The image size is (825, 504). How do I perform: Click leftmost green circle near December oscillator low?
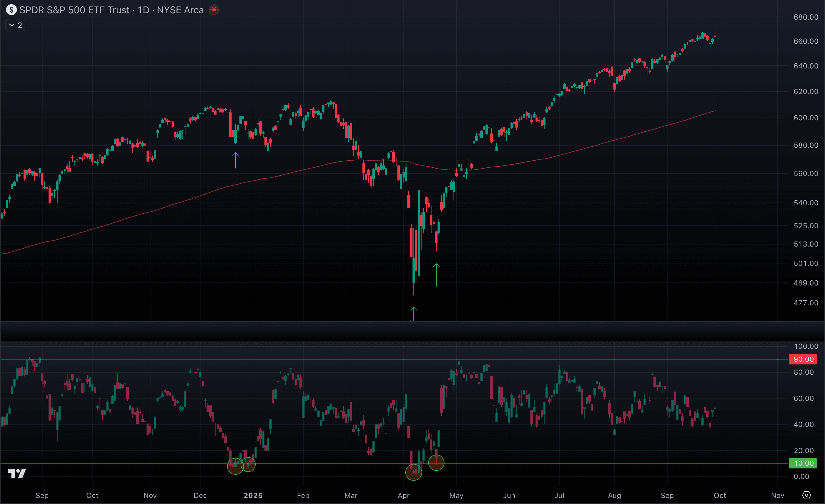235,466
